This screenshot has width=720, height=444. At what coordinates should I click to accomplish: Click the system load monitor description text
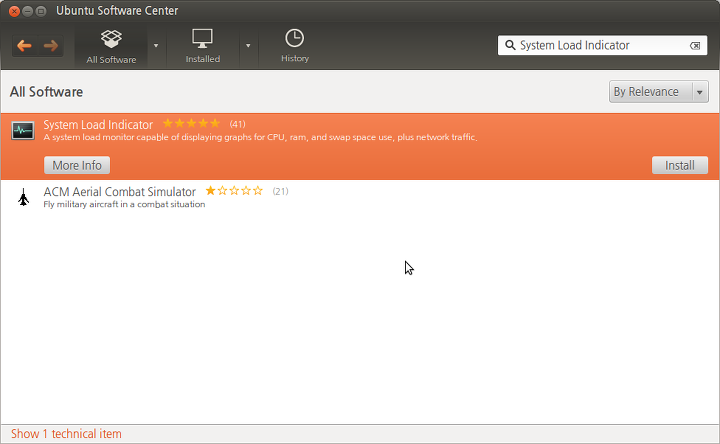click(260, 137)
